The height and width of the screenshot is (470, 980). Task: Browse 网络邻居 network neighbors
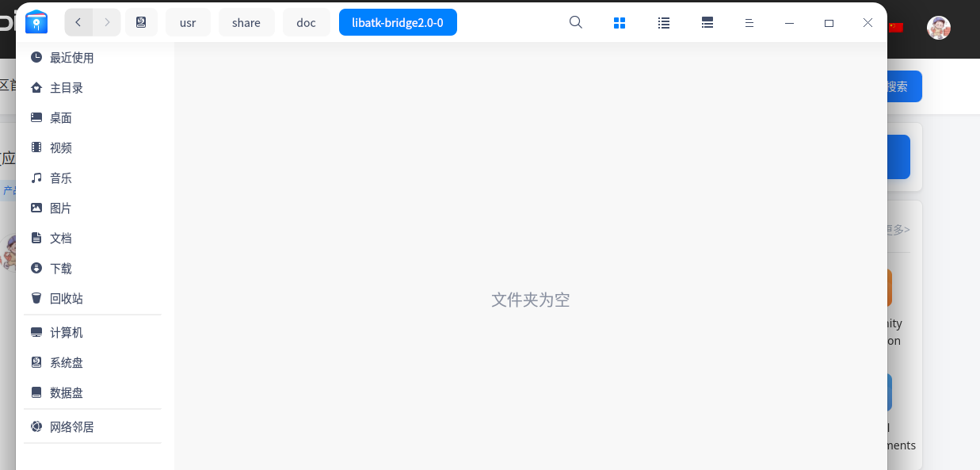[x=71, y=426]
